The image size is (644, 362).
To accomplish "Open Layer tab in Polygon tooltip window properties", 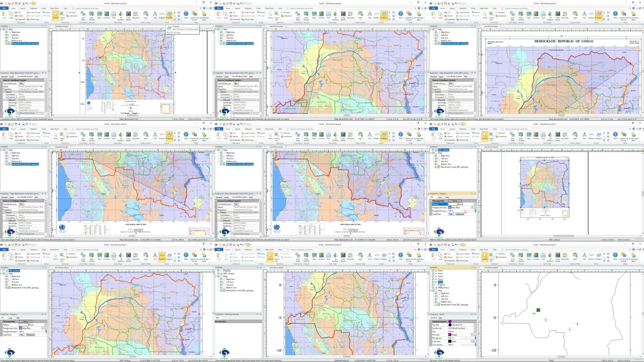I will tap(11, 76).
